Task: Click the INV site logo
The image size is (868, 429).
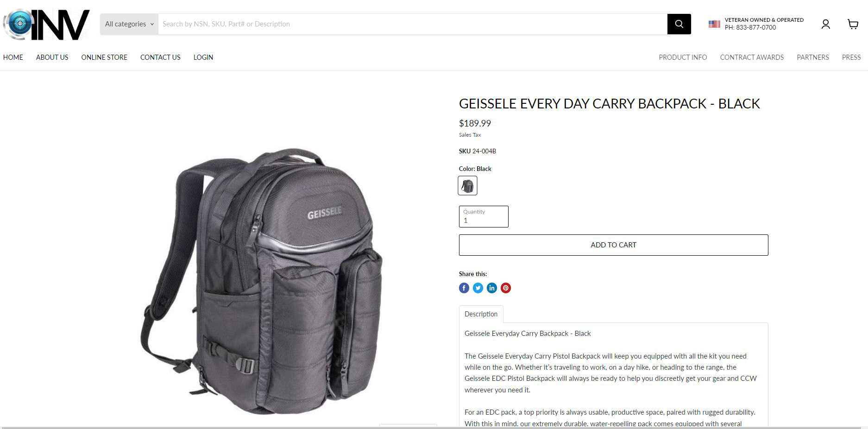Action: click(x=46, y=24)
